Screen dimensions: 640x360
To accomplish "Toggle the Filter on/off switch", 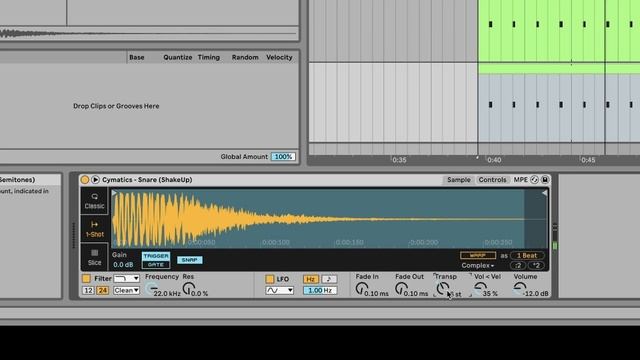I will click(x=86, y=278).
